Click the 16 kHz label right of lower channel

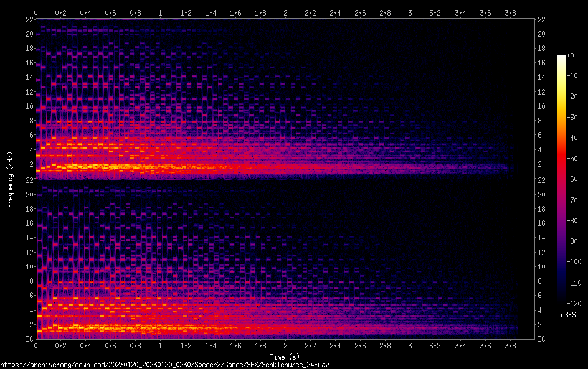pos(542,223)
